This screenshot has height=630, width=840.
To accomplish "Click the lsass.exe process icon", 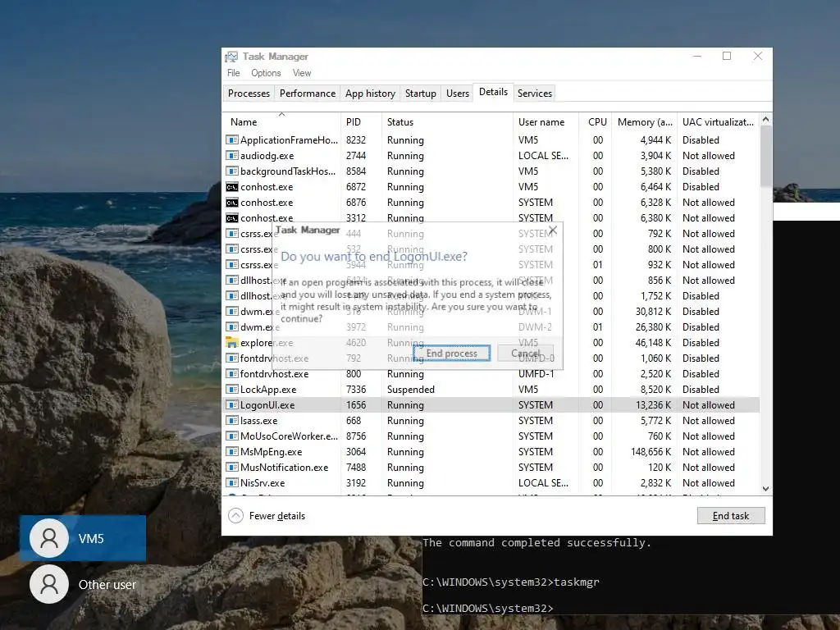I will 231,421.
